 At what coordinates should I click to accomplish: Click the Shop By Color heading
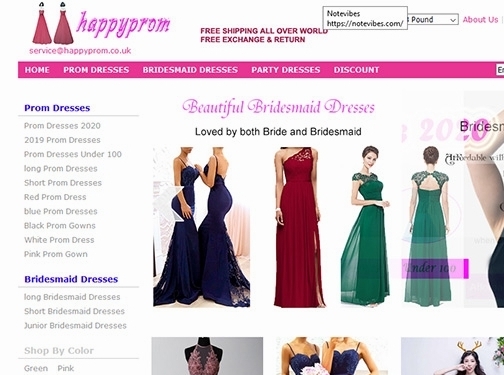coord(59,351)
